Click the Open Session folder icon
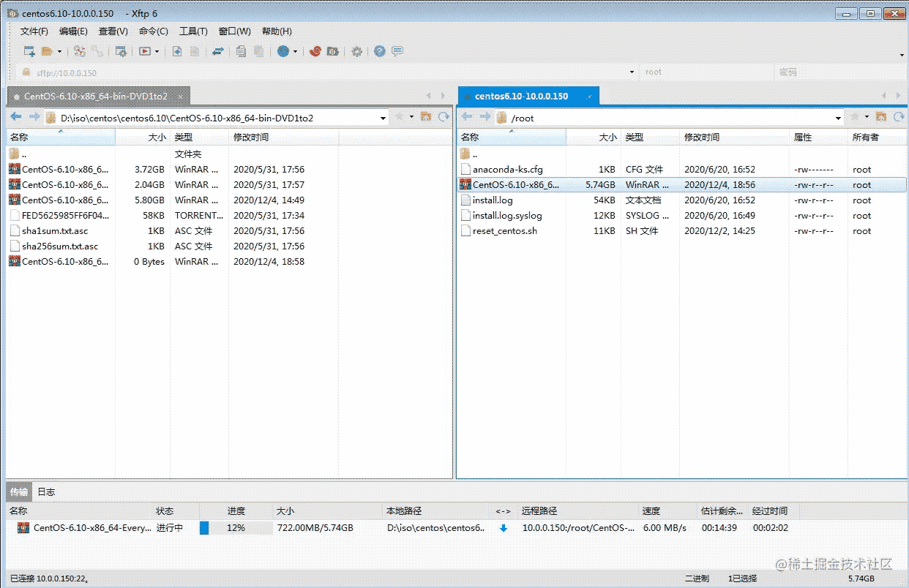The height and width of the screenshot is (588, 909). coord(47,51)
